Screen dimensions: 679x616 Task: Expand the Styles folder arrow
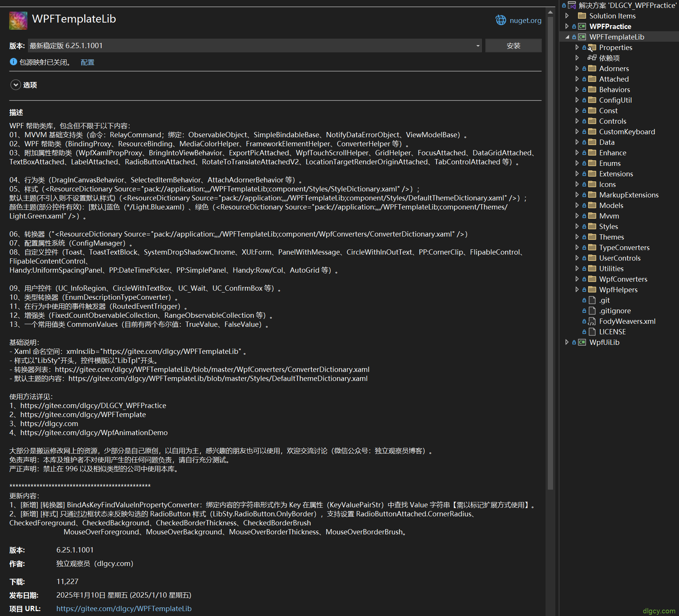[577, 226]
